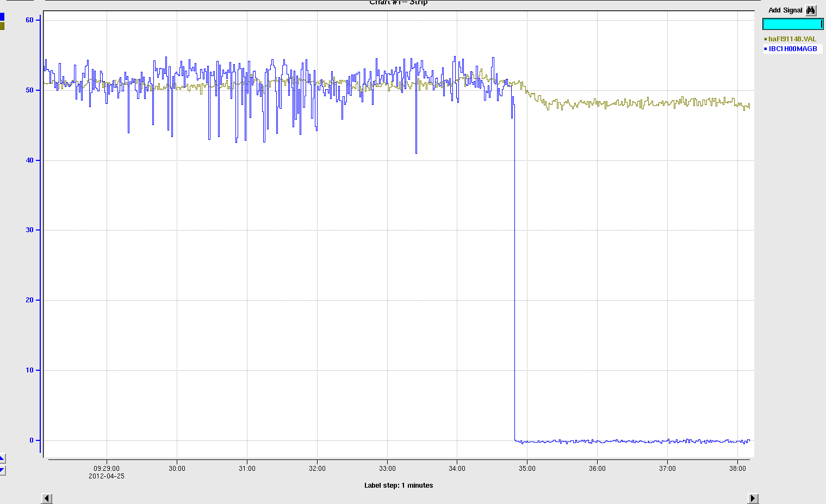Click the blue upward triangle axis button
The width and height of the screenshot is (826, 504).
[x=2, y=459]
